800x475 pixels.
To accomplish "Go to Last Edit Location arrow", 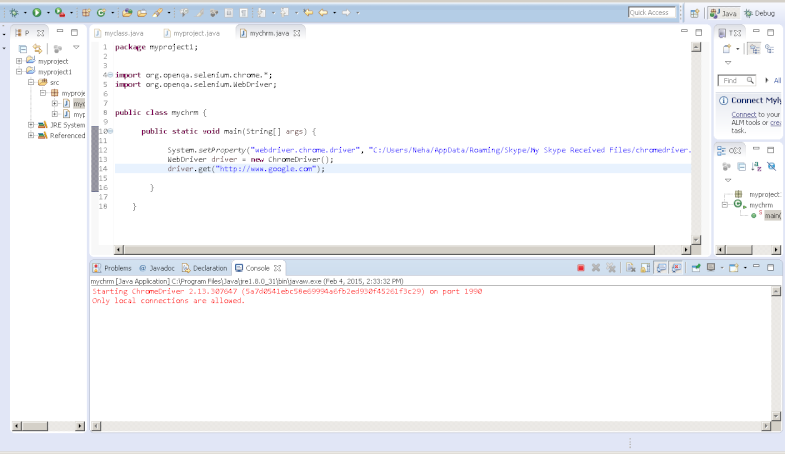I will point(308,12).
